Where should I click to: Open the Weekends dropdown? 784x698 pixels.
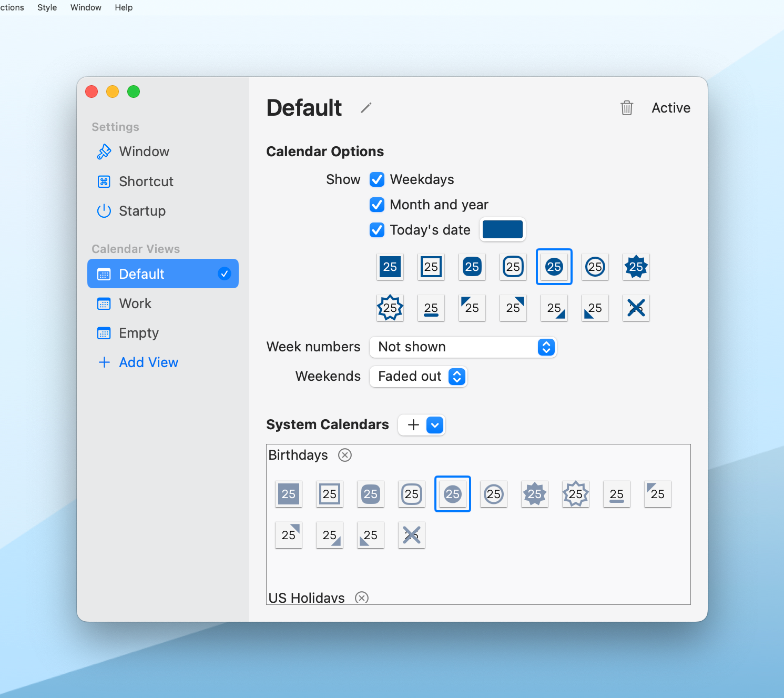click(x=419, y=377)
